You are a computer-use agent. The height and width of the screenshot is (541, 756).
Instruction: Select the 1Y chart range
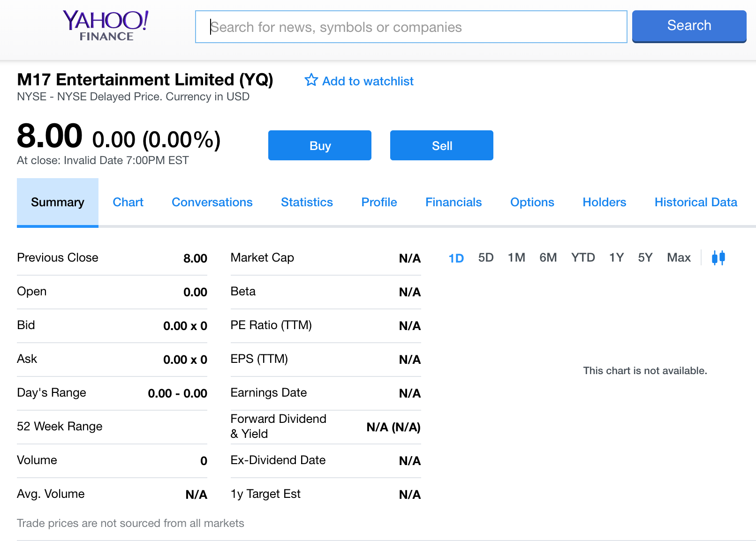click(x=616, y=257)
